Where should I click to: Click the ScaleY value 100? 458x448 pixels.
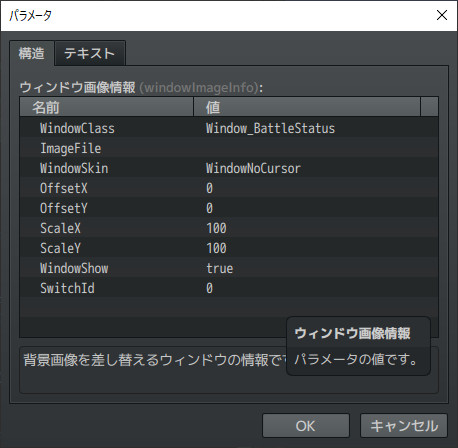click(x=216, y=248)
